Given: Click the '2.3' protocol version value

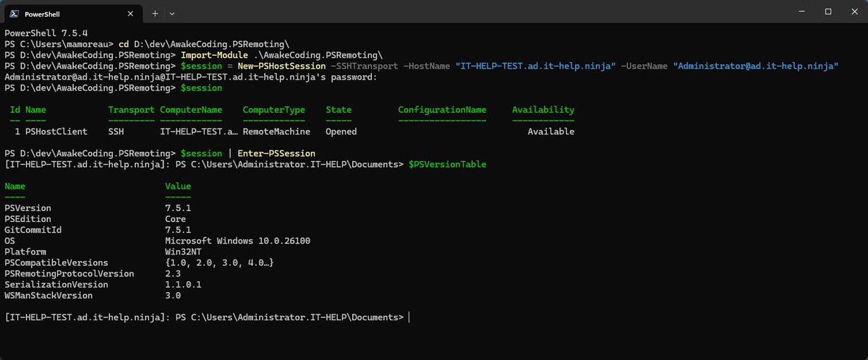Looking at the screenshot, I should pyautogui.click(x=173, y=273).
